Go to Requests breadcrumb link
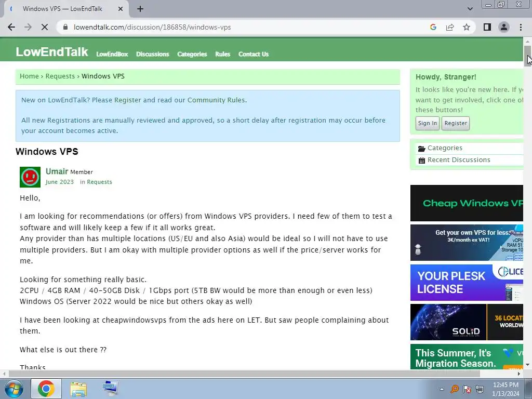The height and width of the screenshot is (399, 532). point(60,76)
